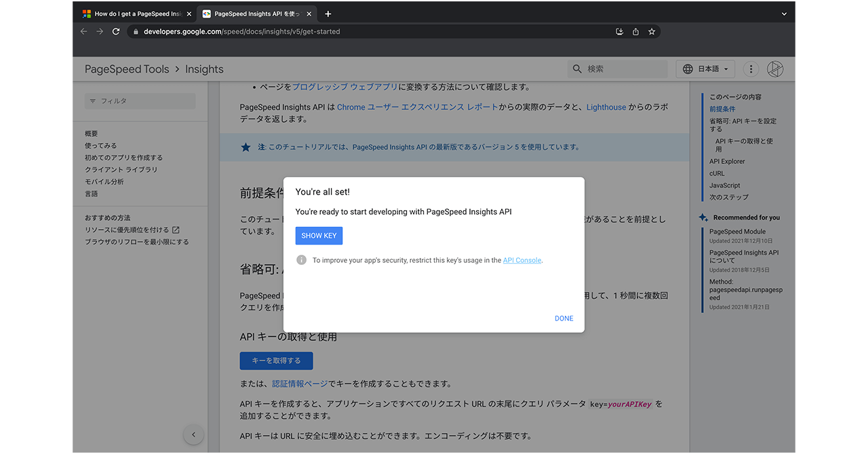The height and width of the screenshot is (454, 868).
Task: Open a new browser tab with the plus icon
Action: tap(328, 14)
